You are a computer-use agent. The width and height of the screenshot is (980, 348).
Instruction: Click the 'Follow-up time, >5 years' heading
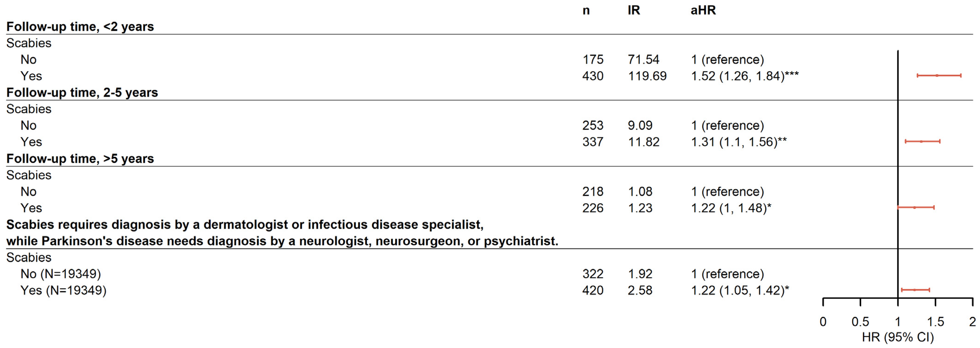[80, 159]
